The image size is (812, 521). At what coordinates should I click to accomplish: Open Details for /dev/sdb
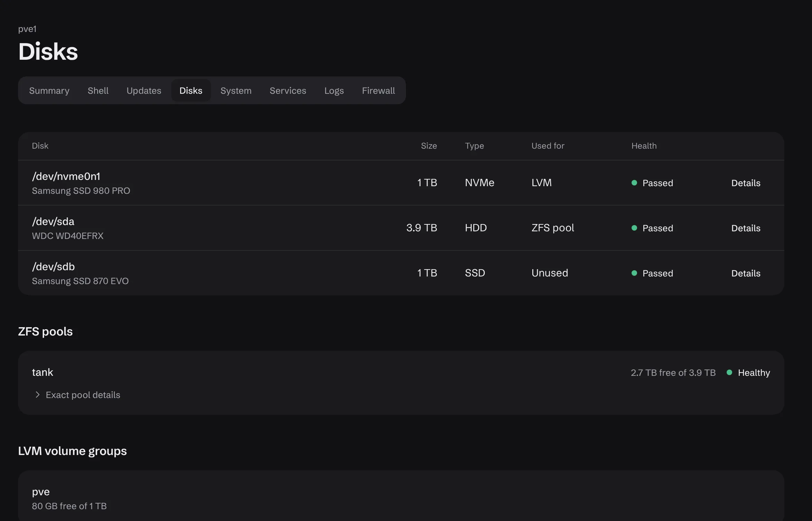point(746,273)
